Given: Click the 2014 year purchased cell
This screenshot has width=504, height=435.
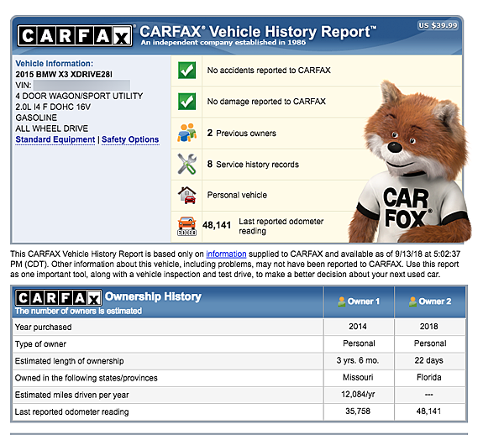Looking at the screenshot, I should tap(358, 327).
